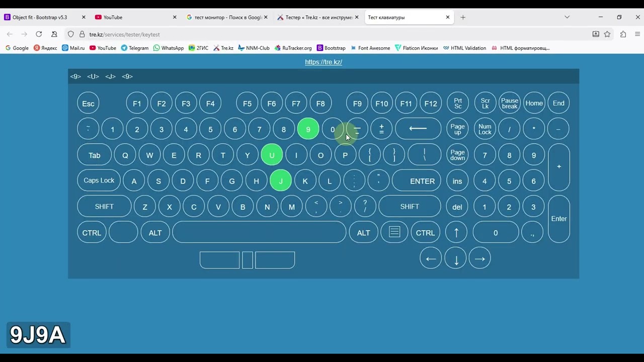Open the Flaticon Иконки bookmark

417,48
